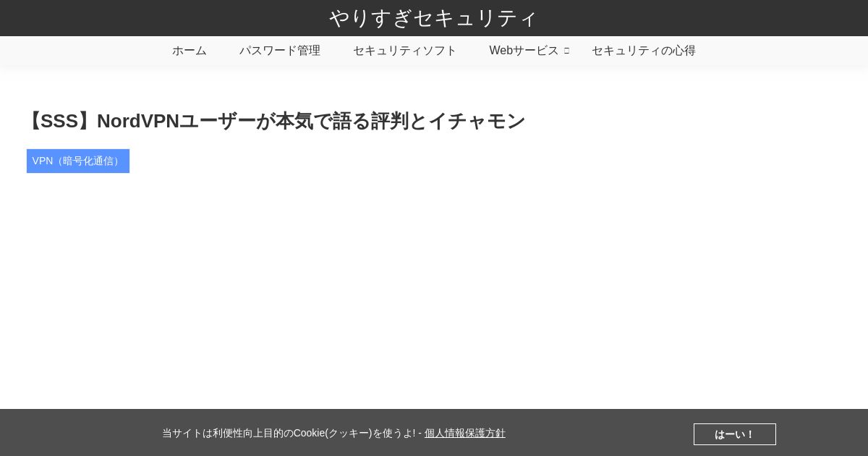The image size is (868, 456).
Task: Go to the ホーム menu item
Action: pos(190,51)
